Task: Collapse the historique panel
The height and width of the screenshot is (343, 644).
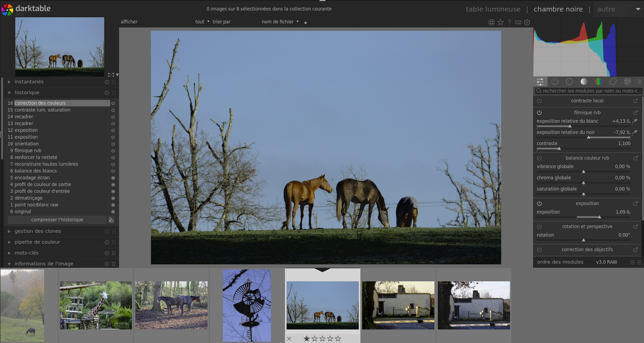Action: [x=9, y=93]
